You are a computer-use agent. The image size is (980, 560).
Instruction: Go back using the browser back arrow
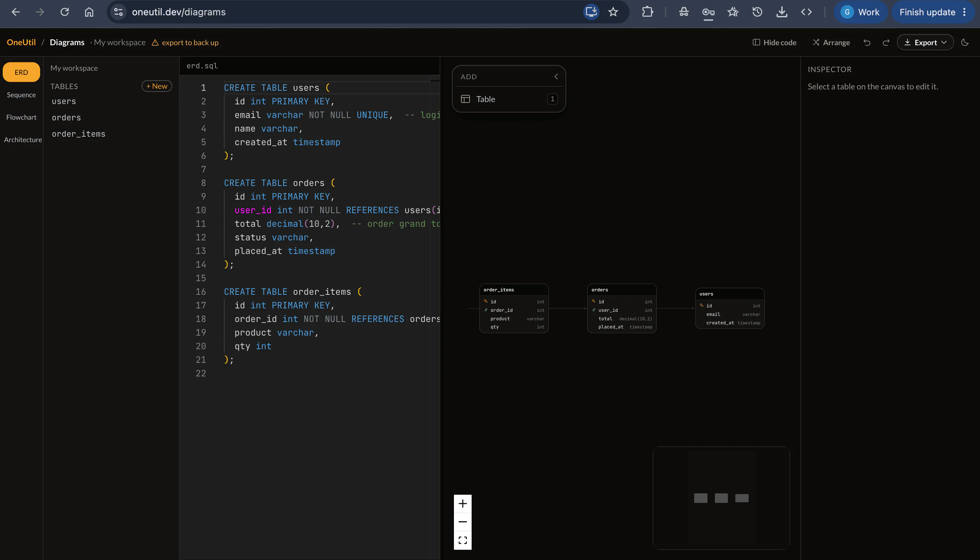[x=15, y=12]
